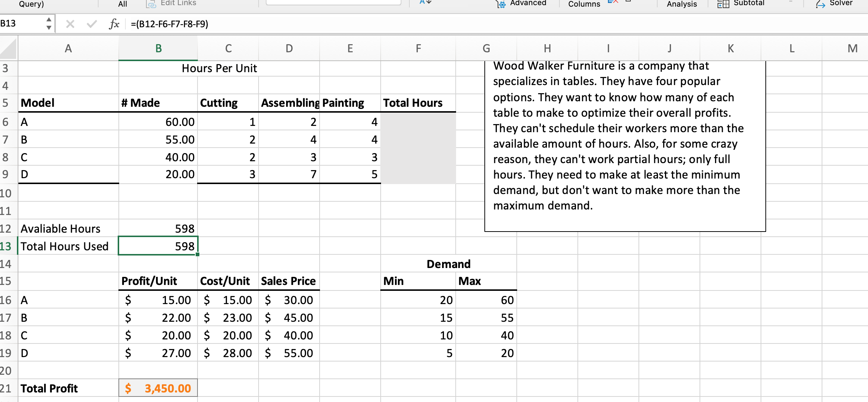868x402 pixels.
Task: Open the Advanced filter icon
Action: pos(501,4)
